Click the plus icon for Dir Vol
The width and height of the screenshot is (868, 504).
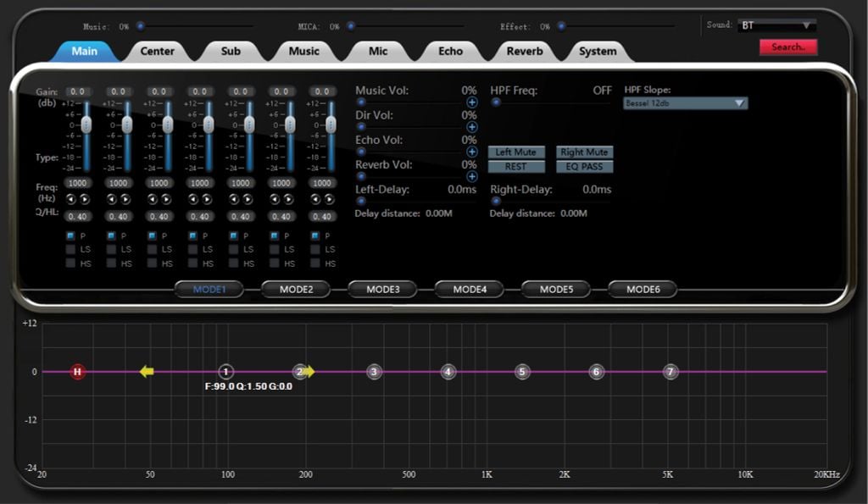[471, 127]
